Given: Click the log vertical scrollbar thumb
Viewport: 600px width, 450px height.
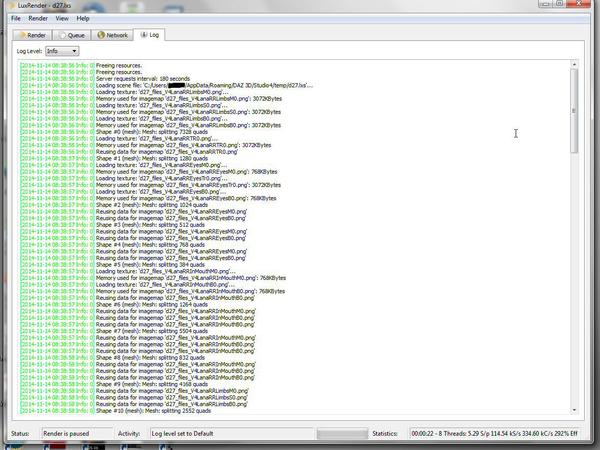Looking at the screenshot, I should tap(574, 111).
